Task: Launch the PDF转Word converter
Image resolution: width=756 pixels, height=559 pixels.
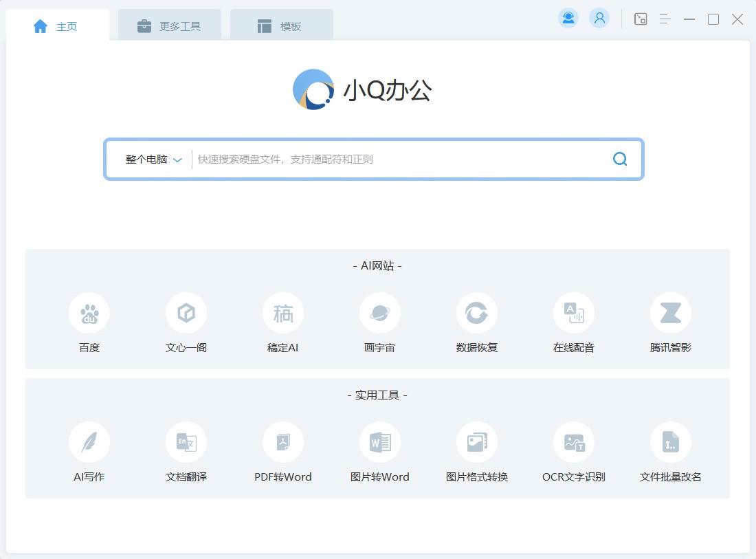Action: [283, 443]
